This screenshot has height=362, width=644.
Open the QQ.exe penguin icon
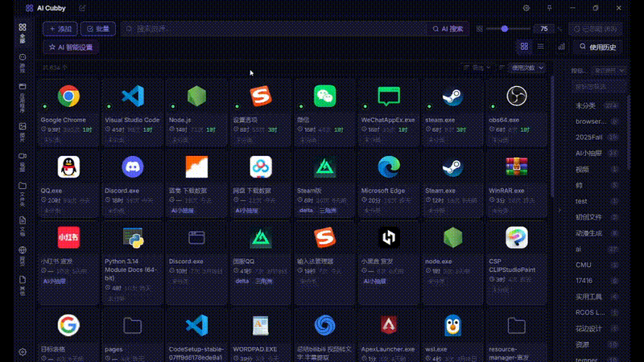68,167
